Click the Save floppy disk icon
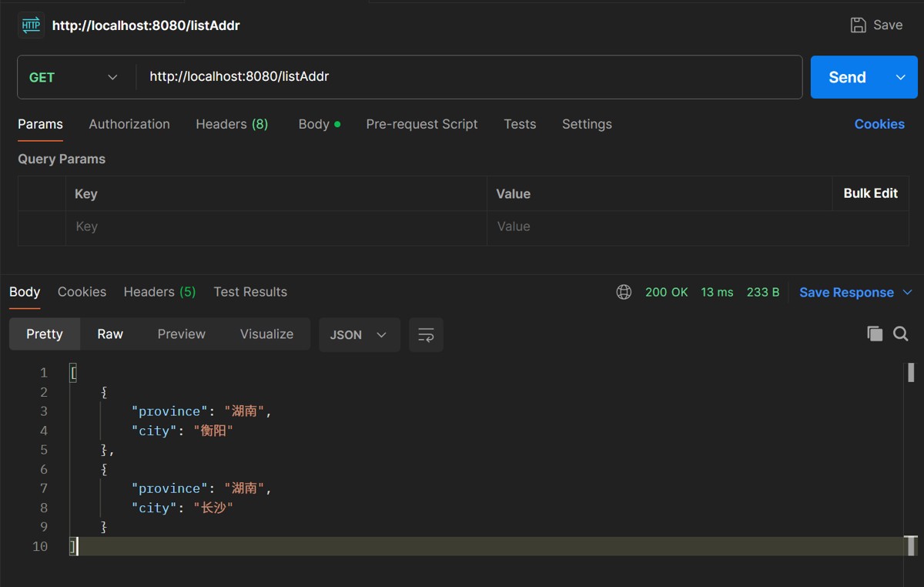Viewport: 924px width, 587px height. pos(858,25)
